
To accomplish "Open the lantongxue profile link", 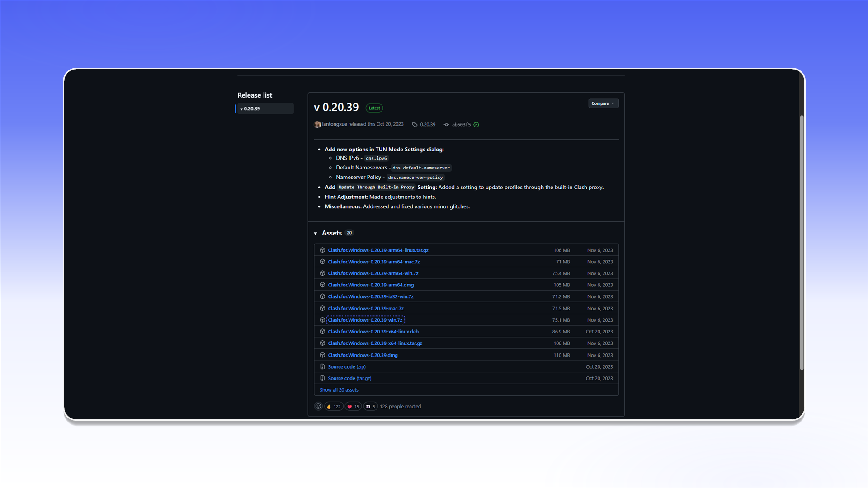I will coord(335,124).
